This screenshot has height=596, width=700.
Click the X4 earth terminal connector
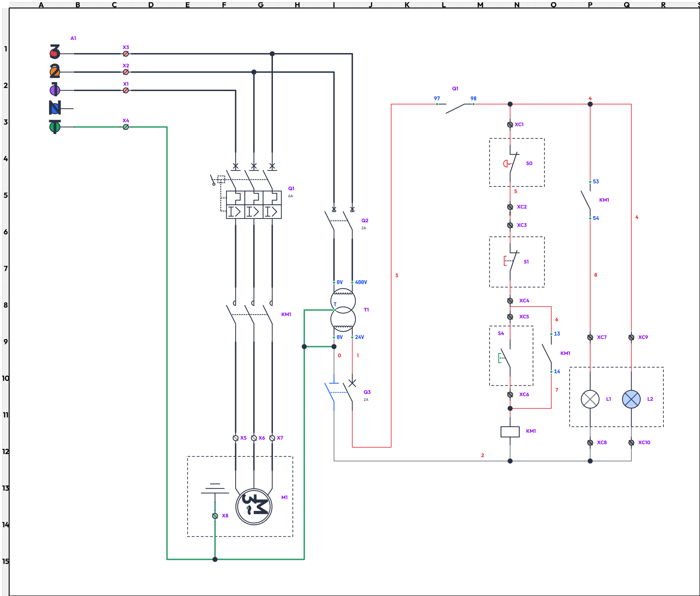coord(126,127)
